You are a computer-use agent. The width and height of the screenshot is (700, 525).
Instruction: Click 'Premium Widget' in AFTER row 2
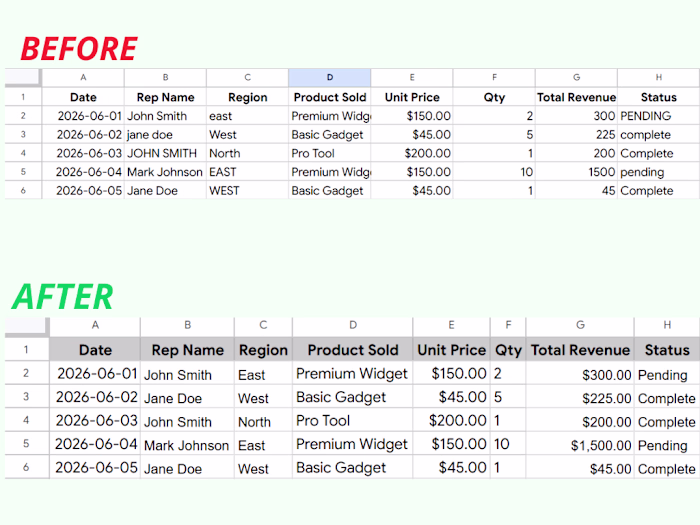point(353,373)
